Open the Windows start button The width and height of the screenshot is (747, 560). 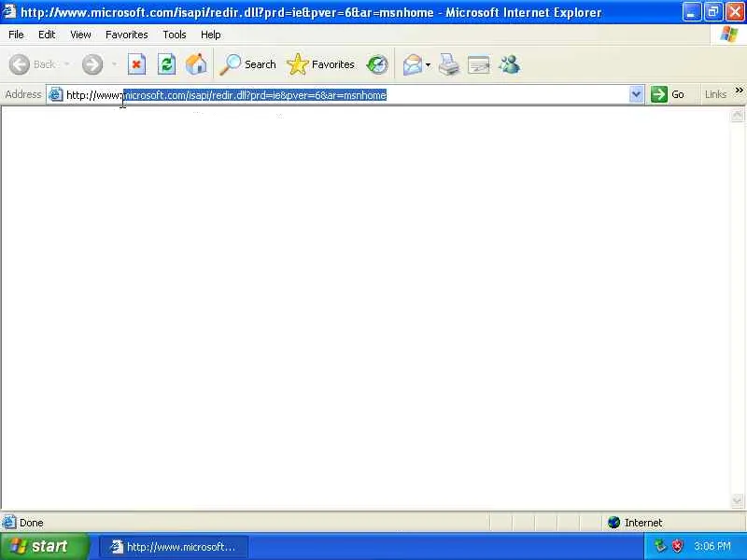coord(45,546)
